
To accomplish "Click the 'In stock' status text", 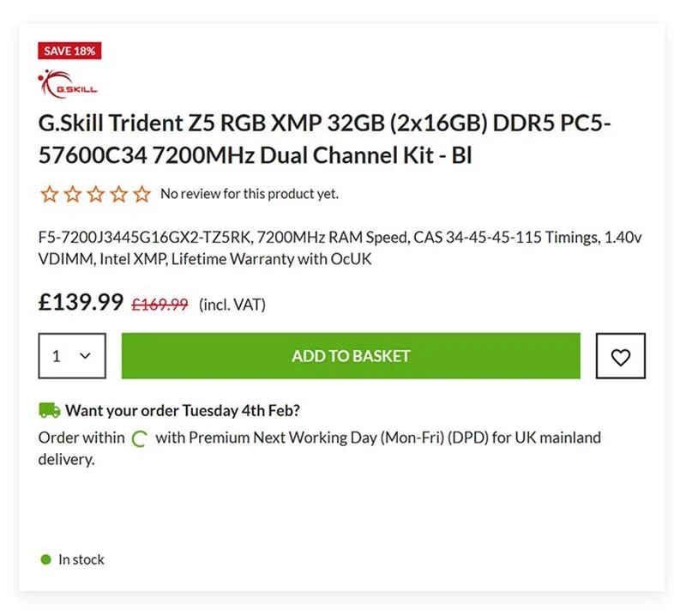I will 81,559.
